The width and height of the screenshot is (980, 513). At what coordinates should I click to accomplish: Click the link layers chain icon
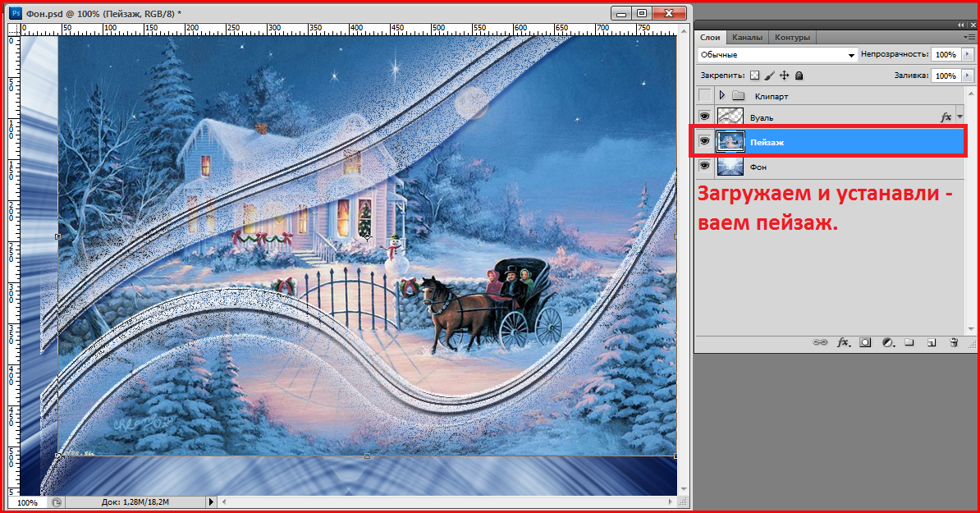pos(820,342)
